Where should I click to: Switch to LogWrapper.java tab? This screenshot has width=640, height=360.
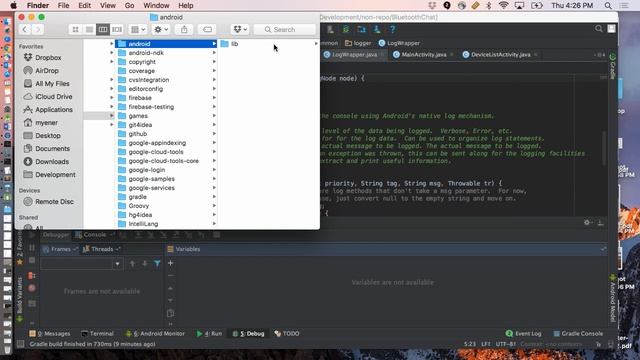pos(353,55)
